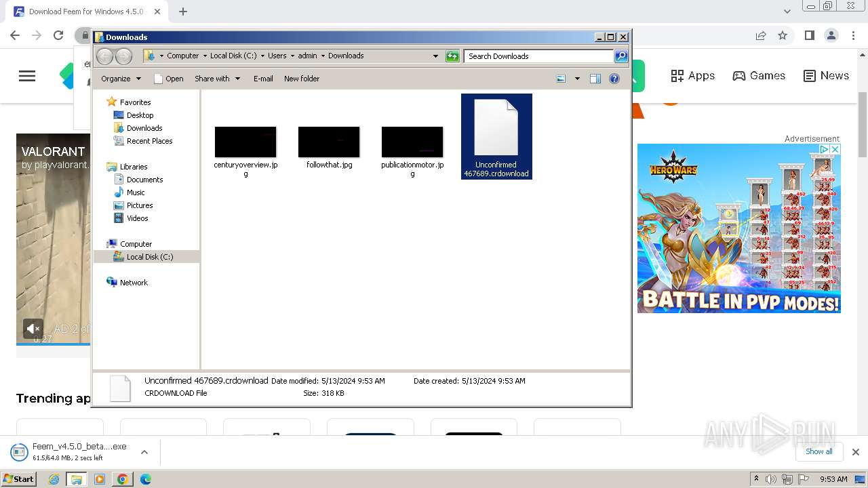The image size is (868, 488).
Task: Click Computer in the address breadcrumb
Action: pos(182,56)
